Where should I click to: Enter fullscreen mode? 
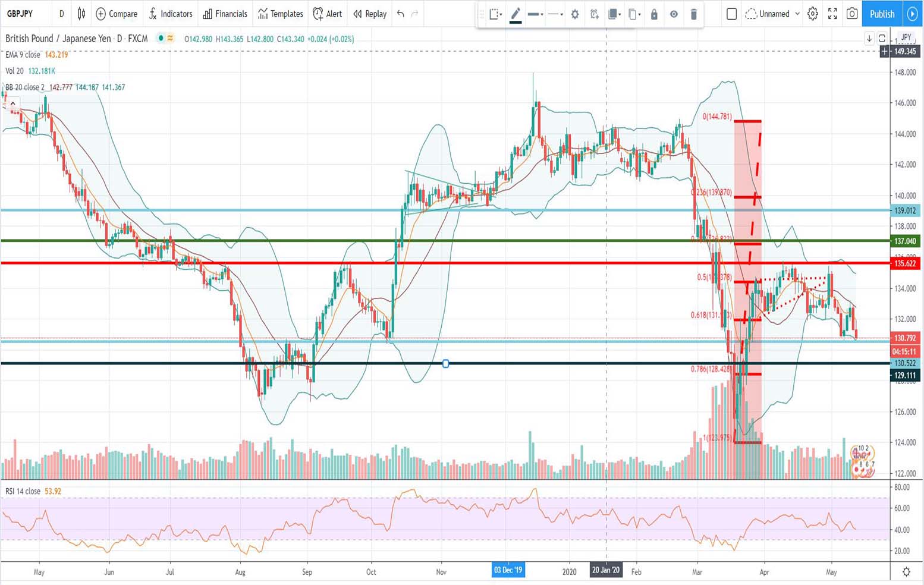[x=832, y=14]
